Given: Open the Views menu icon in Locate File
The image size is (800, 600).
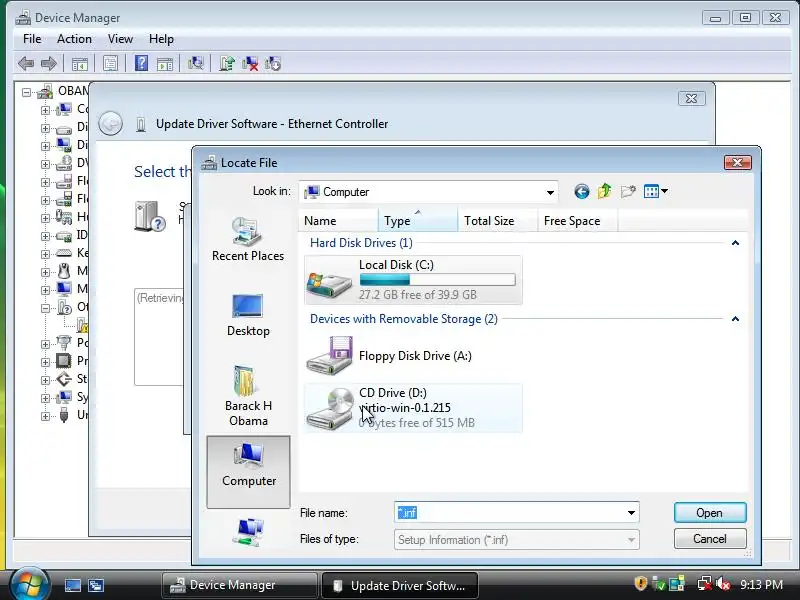Looking at the screenshot, I should (656, 191).
